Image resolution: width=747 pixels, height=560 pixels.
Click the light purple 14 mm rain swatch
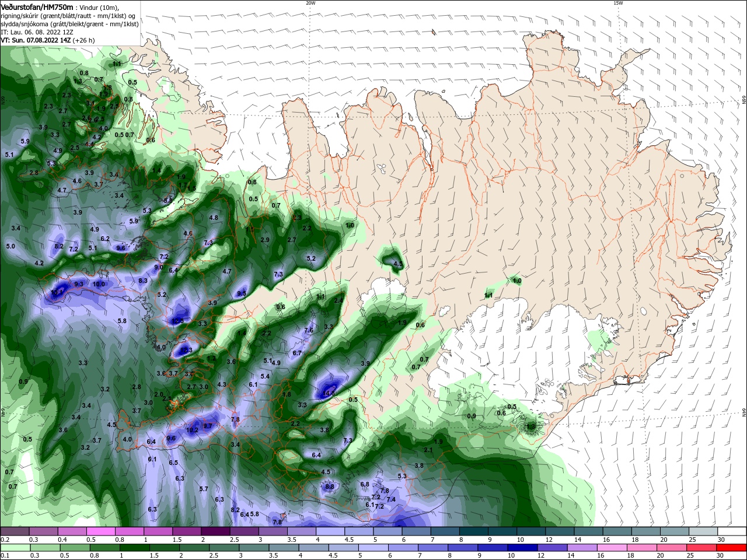pyautogui.click(x=582, y=548)
